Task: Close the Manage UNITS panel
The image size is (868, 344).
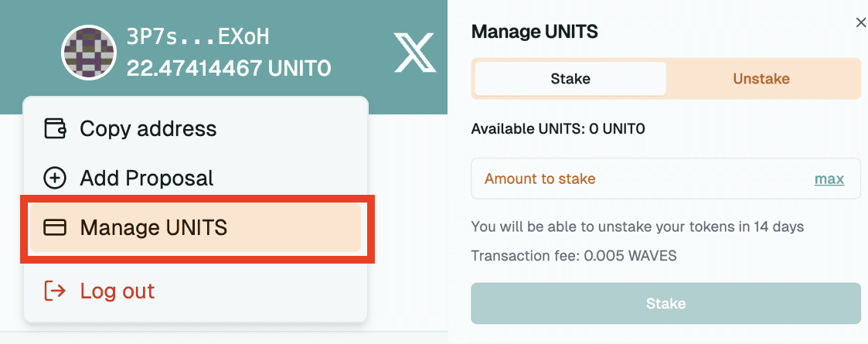Action: [860, 22]
